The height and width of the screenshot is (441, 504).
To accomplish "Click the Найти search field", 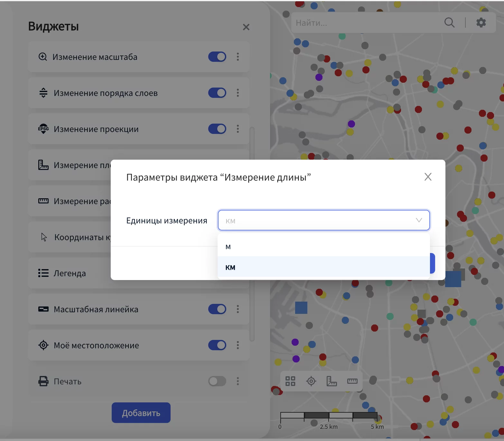I will [x=364, y=23].
